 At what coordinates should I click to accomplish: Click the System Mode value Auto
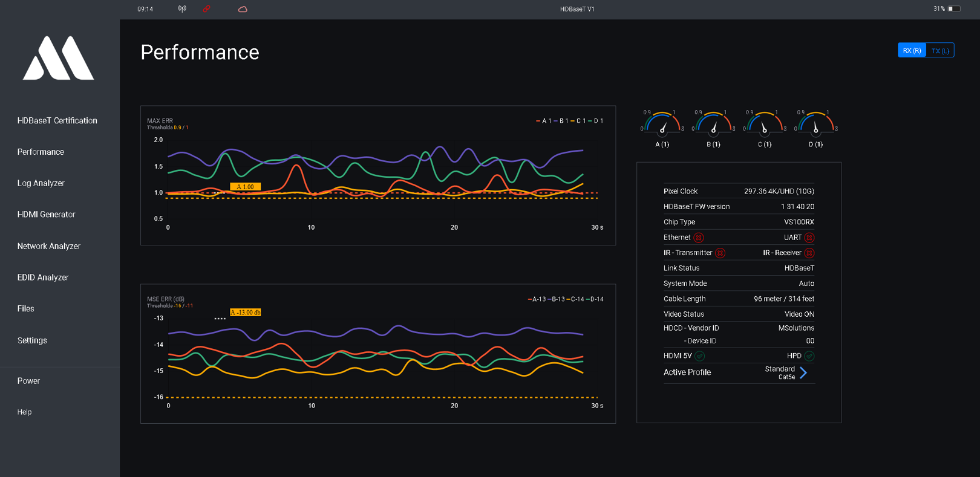click(x=806, y=284)
